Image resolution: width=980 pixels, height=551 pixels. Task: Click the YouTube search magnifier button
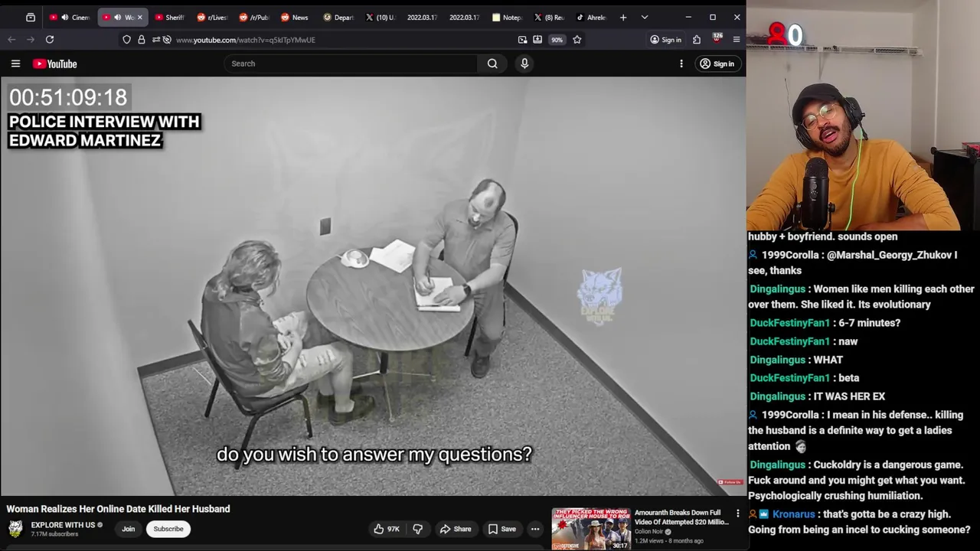tap(492, 64)
